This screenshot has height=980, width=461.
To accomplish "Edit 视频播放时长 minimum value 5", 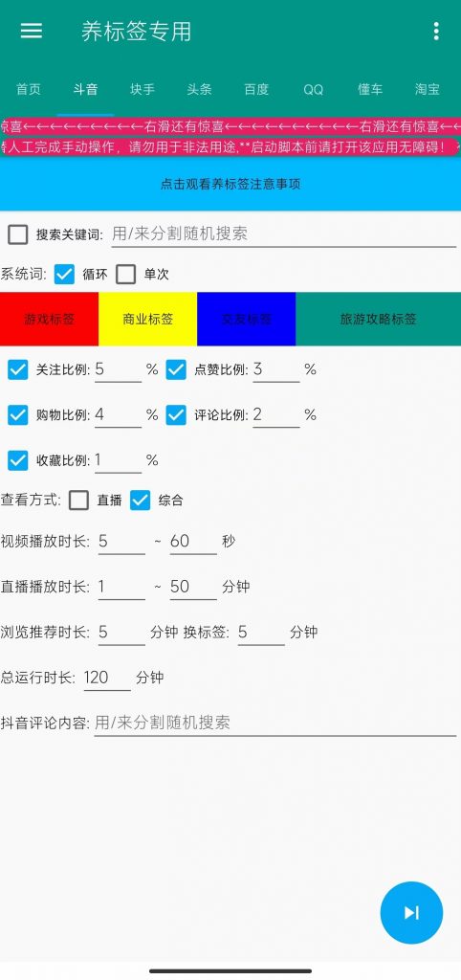I will click(121, 542).
